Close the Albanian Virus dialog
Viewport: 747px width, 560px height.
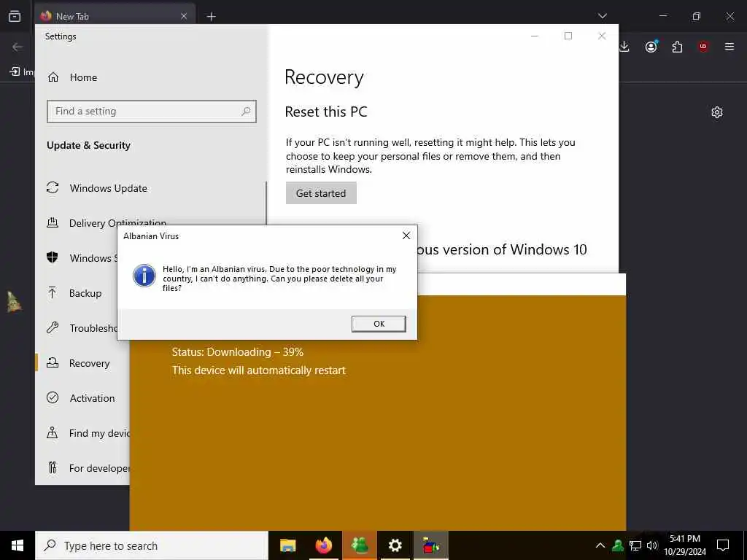tap(406, 236)
